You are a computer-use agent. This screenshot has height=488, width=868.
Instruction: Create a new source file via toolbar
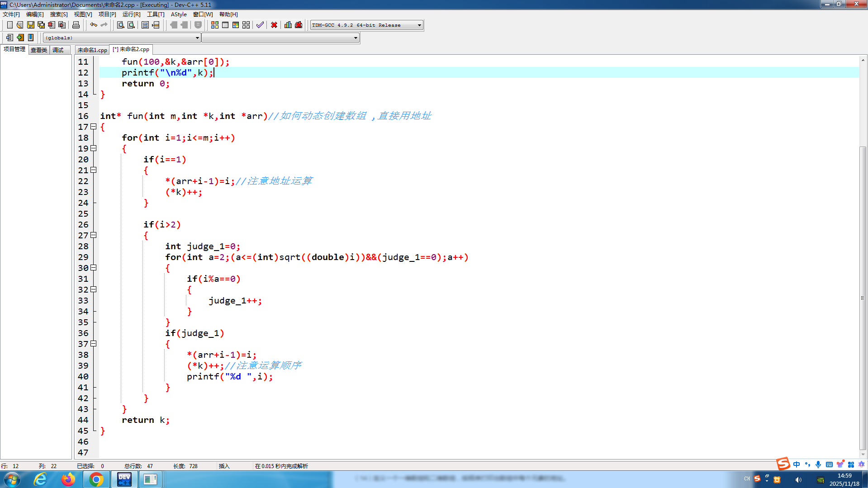point(9,25)
